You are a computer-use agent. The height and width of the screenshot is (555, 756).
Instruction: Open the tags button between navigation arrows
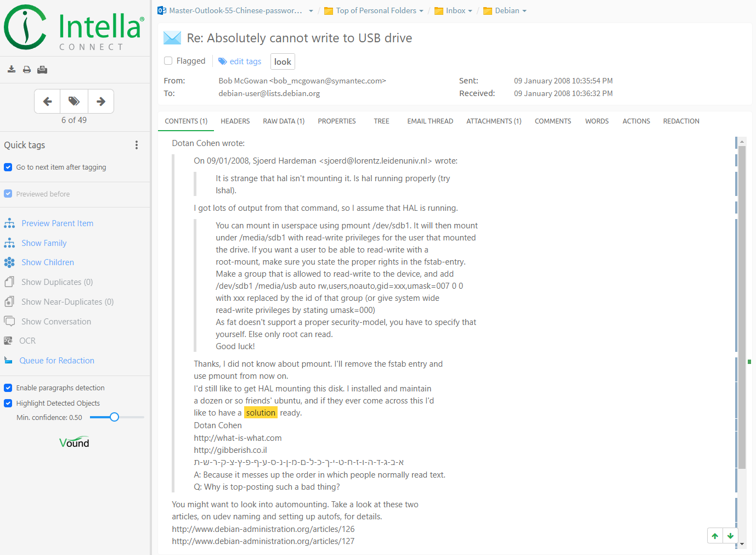click(74, 101)
